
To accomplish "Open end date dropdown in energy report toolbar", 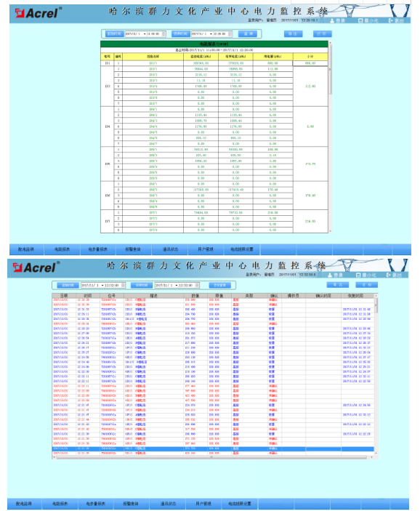I will point(211,34).
